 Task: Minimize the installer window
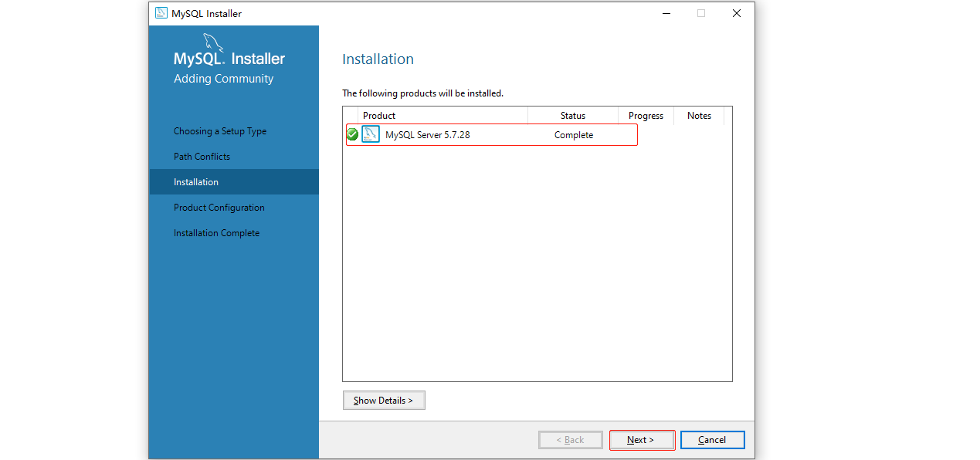(666, 13)
